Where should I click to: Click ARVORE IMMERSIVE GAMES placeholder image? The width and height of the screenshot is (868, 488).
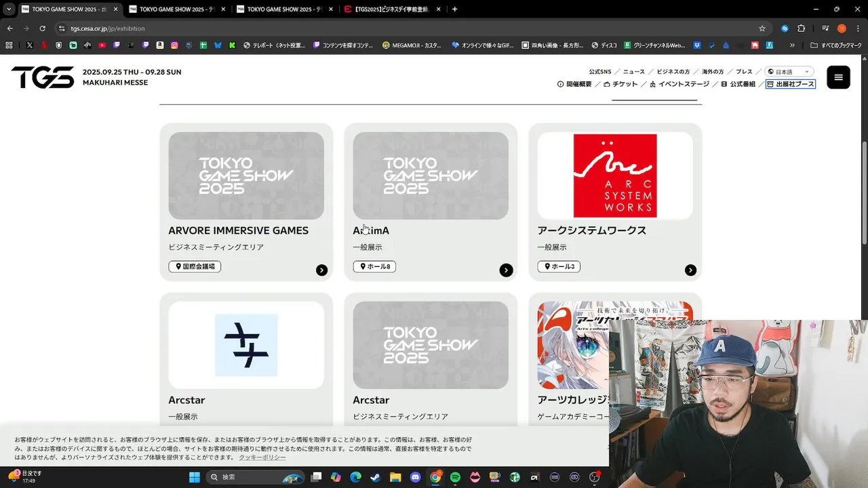pyautogui.click(x=246, y=176)
